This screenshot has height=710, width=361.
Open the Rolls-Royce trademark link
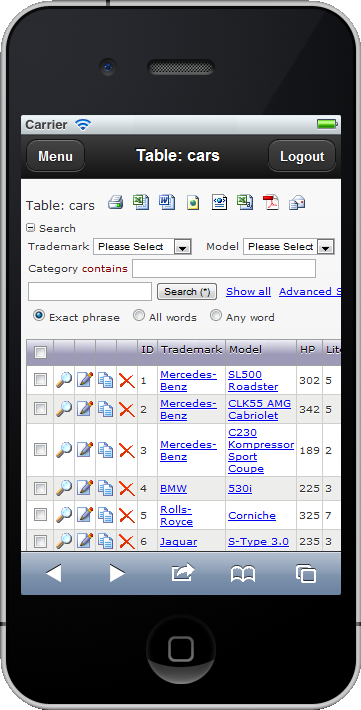(177, 515)
